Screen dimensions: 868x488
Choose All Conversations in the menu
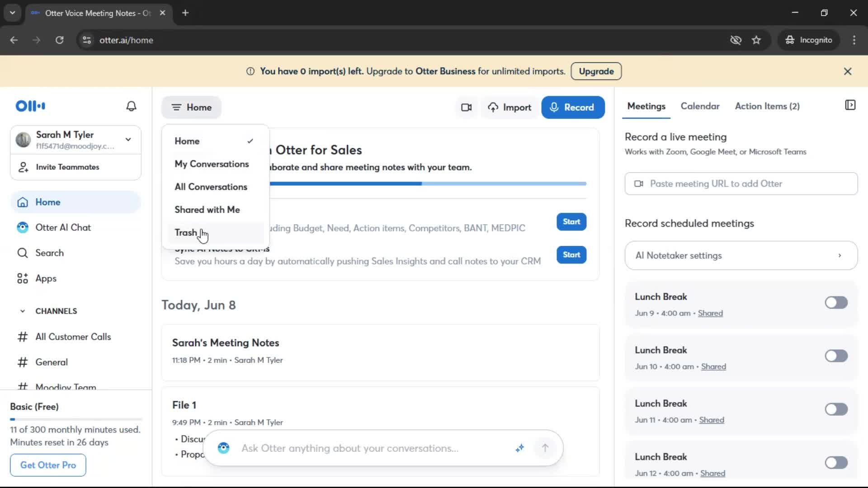[x=215, y=187]
